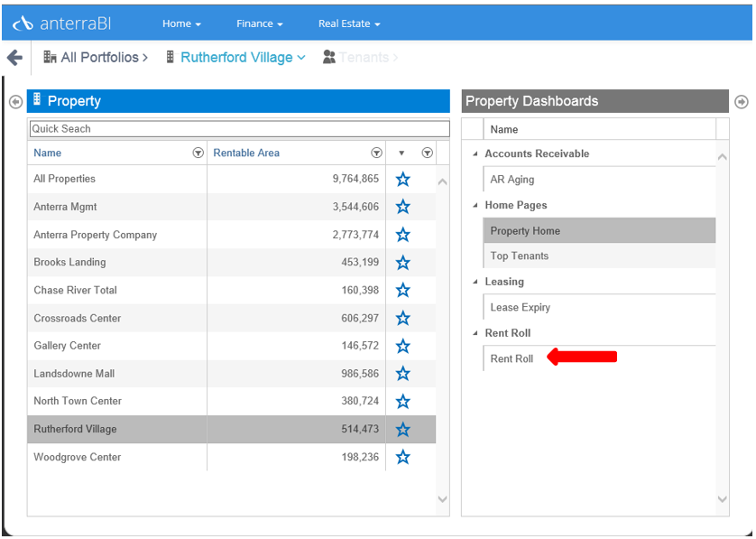
Task: Click the Tenants people icon in breadcrumb
Action: click(x=328, y=57)
